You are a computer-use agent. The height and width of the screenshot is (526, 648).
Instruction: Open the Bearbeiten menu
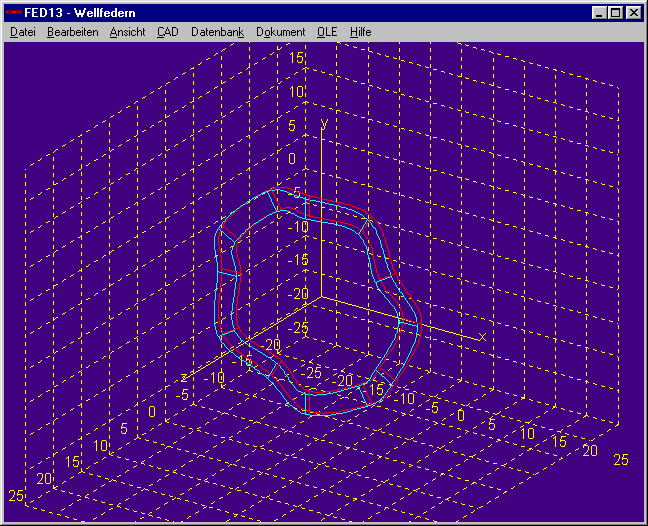72,32
